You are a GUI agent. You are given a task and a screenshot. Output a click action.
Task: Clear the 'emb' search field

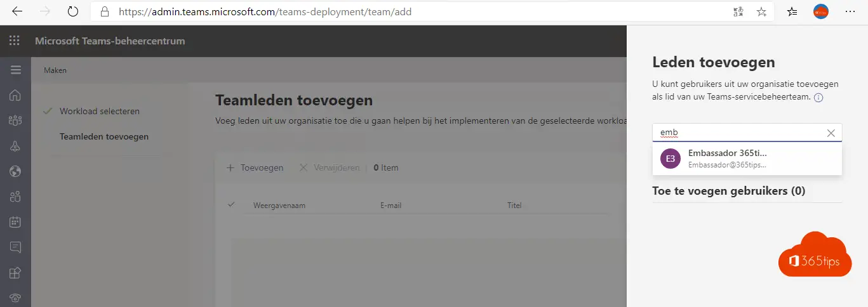pos(831,133)
